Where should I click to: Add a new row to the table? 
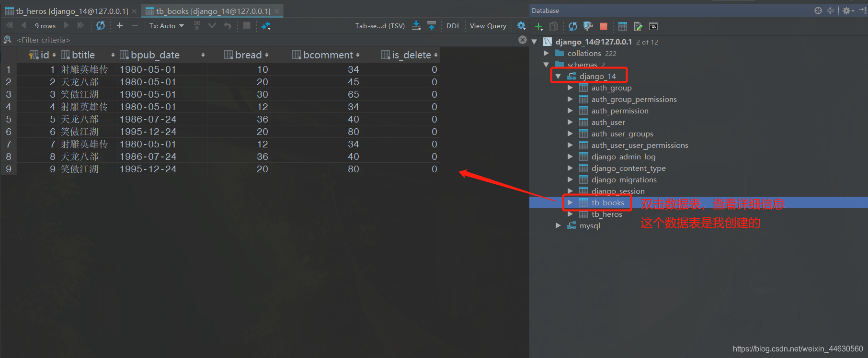pos(120,25)
